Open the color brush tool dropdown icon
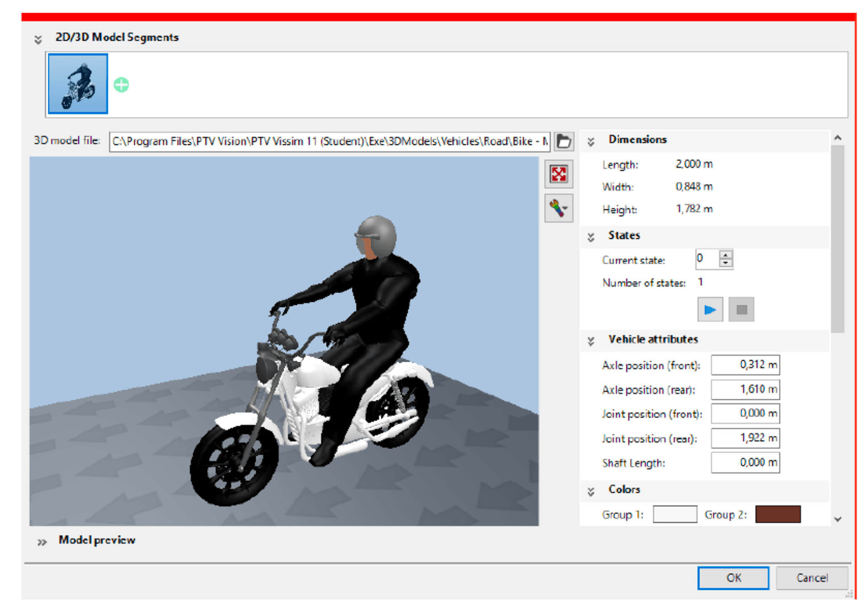This screenshot has width=868, height=614. tap(559, 208)
